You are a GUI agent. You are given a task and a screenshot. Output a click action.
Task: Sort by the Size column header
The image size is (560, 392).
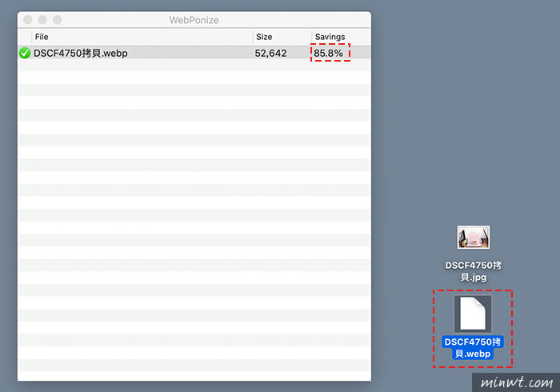click(x=264, y=37)
